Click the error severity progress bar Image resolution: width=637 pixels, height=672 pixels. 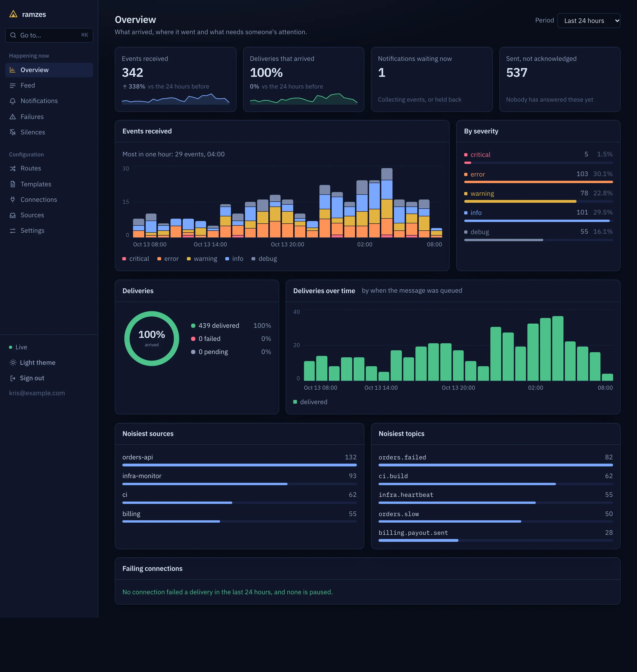coord(538,182)
